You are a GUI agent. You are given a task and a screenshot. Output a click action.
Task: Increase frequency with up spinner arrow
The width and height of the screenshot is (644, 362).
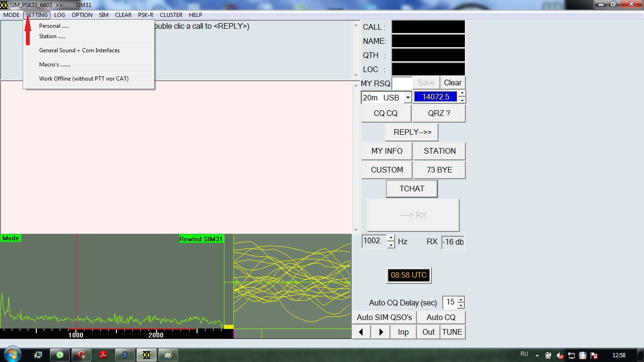(x=462, y=93)
